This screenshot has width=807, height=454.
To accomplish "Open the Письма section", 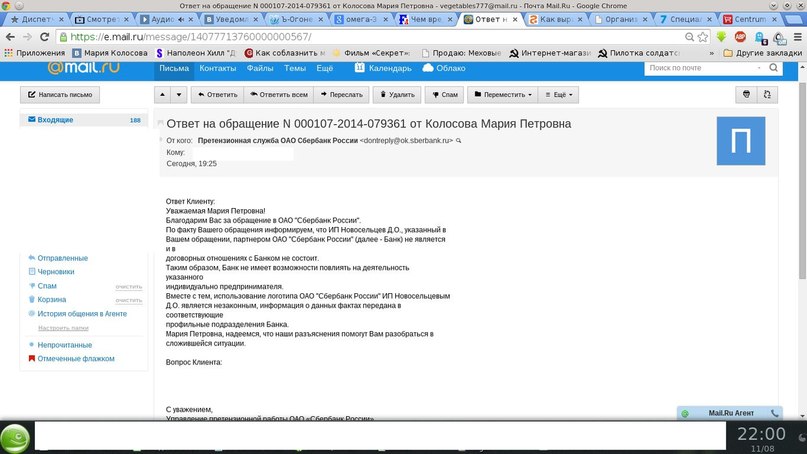I will pos(174,68).
